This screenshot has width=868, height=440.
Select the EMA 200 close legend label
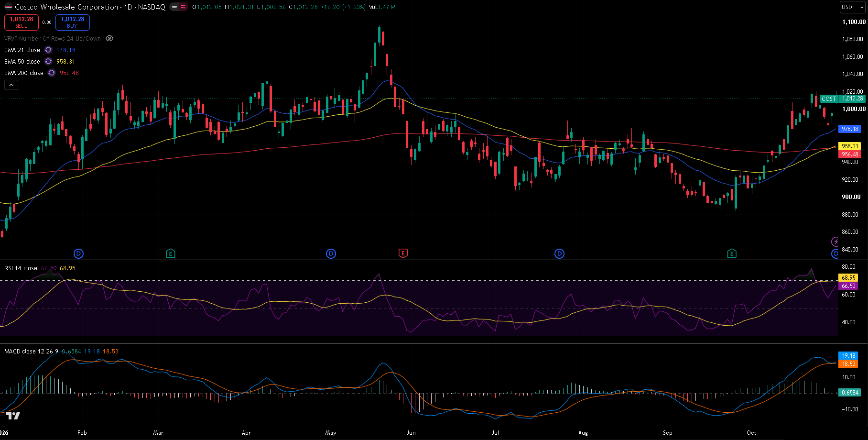(x=24, y=73)
